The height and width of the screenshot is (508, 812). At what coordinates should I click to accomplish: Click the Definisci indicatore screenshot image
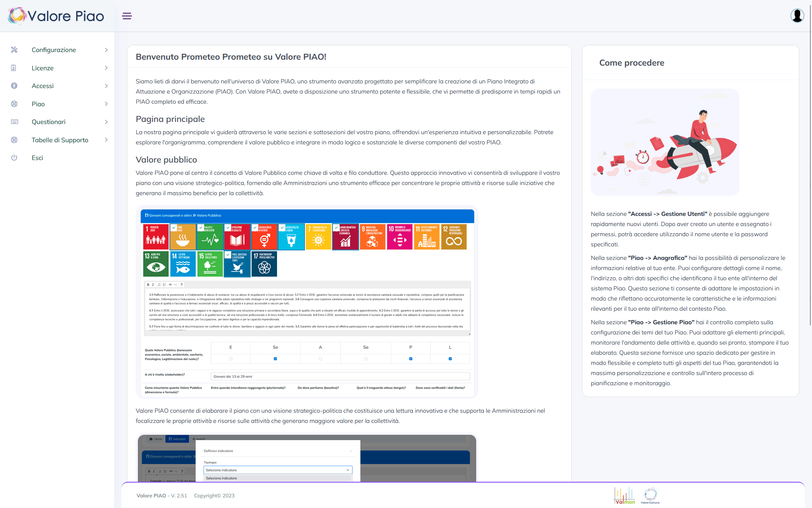pos(307,458)
